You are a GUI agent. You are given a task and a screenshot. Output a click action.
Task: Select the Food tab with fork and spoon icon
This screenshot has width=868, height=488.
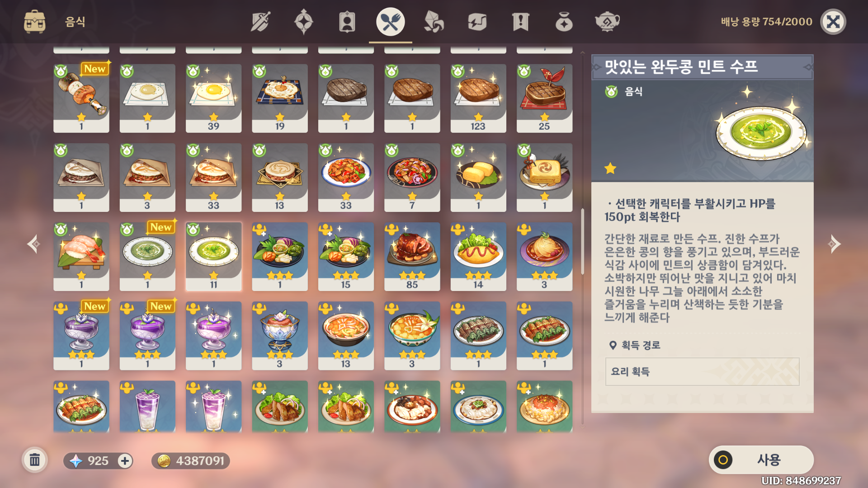point(391,22)
